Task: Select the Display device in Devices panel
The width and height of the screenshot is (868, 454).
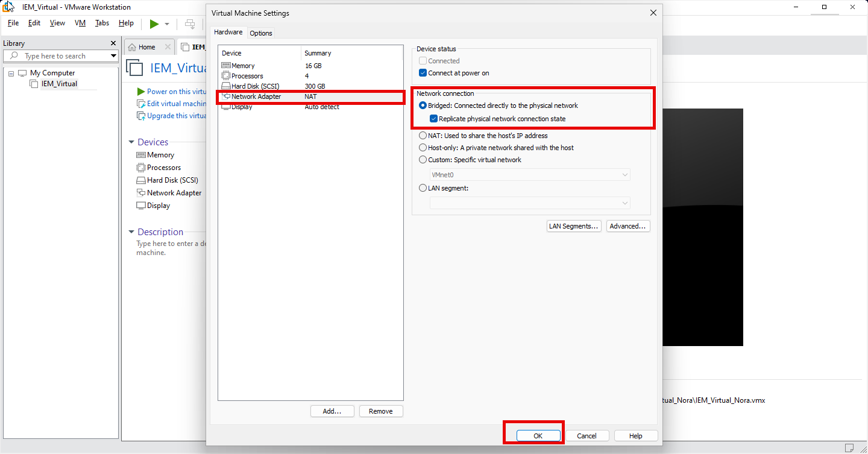Action: (x=157, y=205)
